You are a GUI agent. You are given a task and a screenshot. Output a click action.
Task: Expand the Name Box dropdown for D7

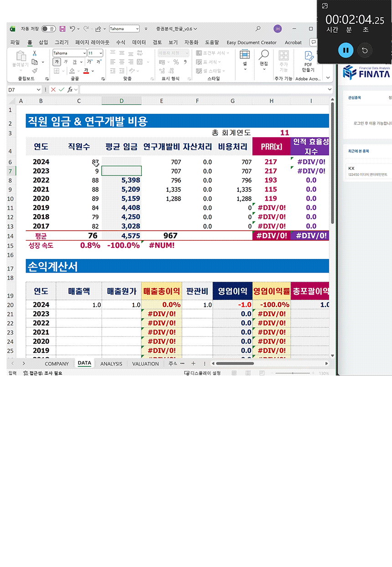click(38, 90)
